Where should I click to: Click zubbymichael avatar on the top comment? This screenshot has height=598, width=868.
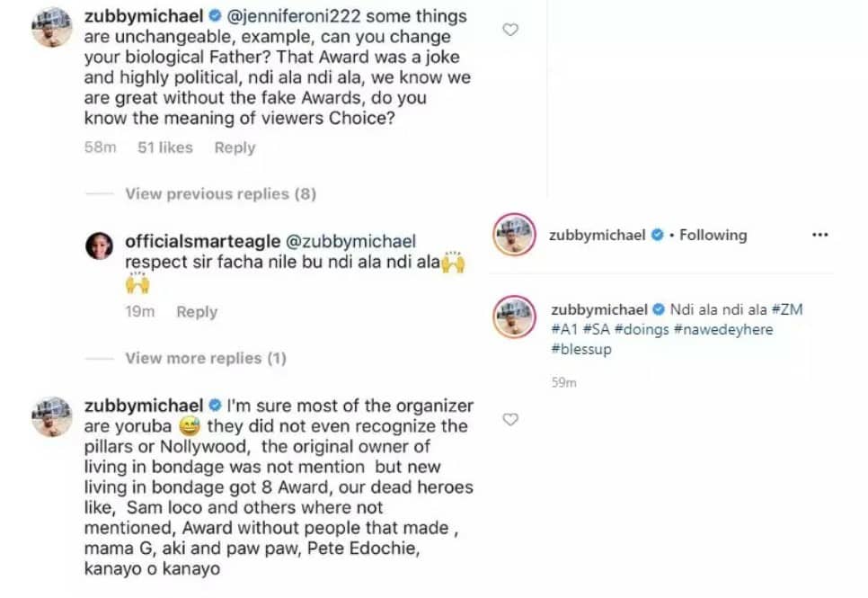(51, 26)
